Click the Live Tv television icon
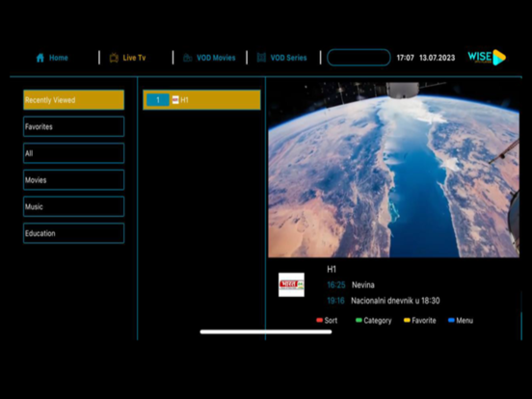This screenshot has height=399, width=532. tap(114, 58)
